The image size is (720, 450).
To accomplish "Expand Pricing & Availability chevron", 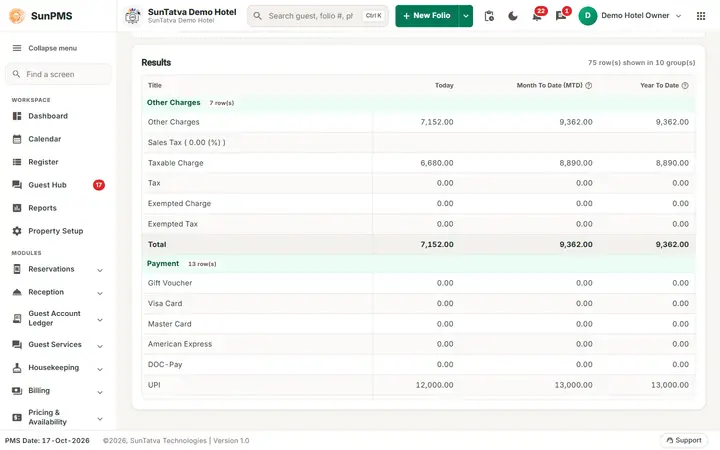I will [x=100, y=419].
